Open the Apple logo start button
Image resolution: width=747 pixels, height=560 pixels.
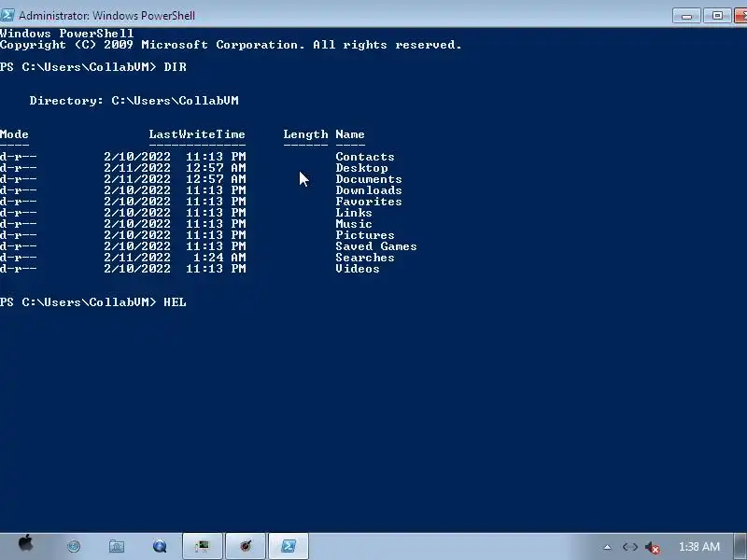click(26, 544)
